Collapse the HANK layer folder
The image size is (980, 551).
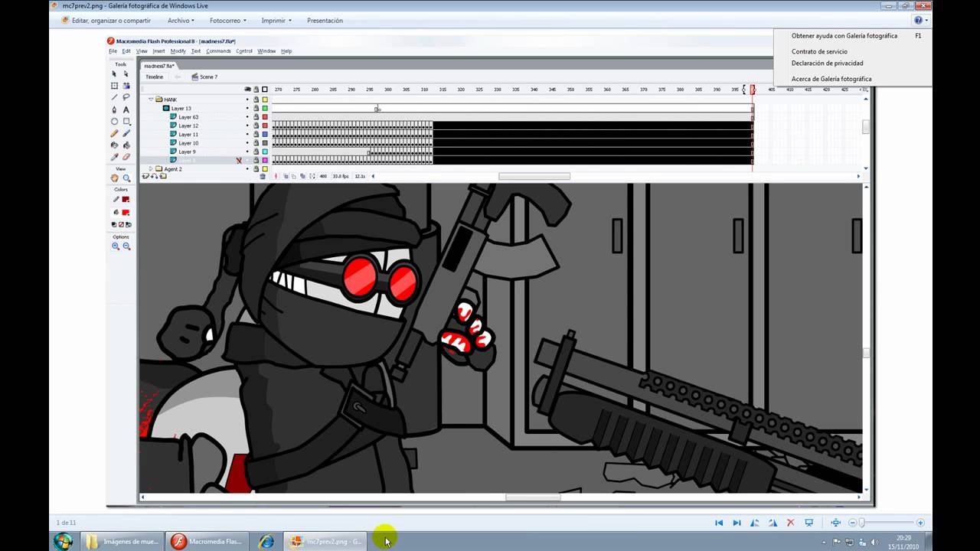[151, 99]
